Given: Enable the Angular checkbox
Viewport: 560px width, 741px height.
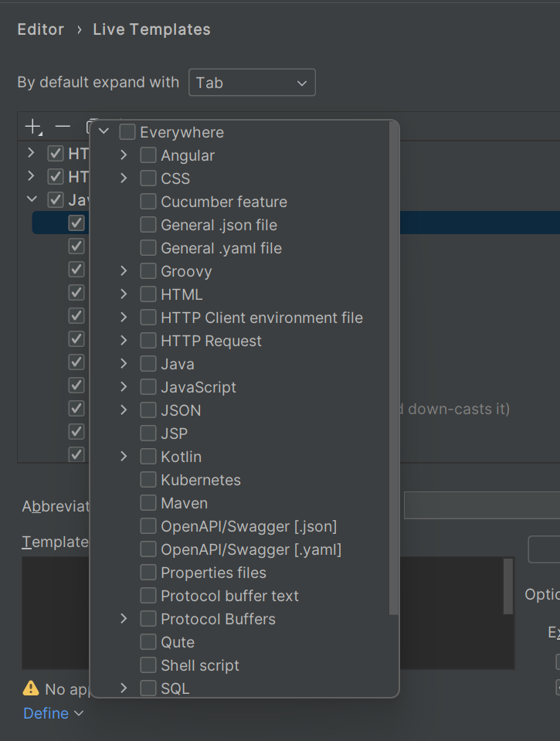Looking at the screenshot, I should click(x=148, y=155).
